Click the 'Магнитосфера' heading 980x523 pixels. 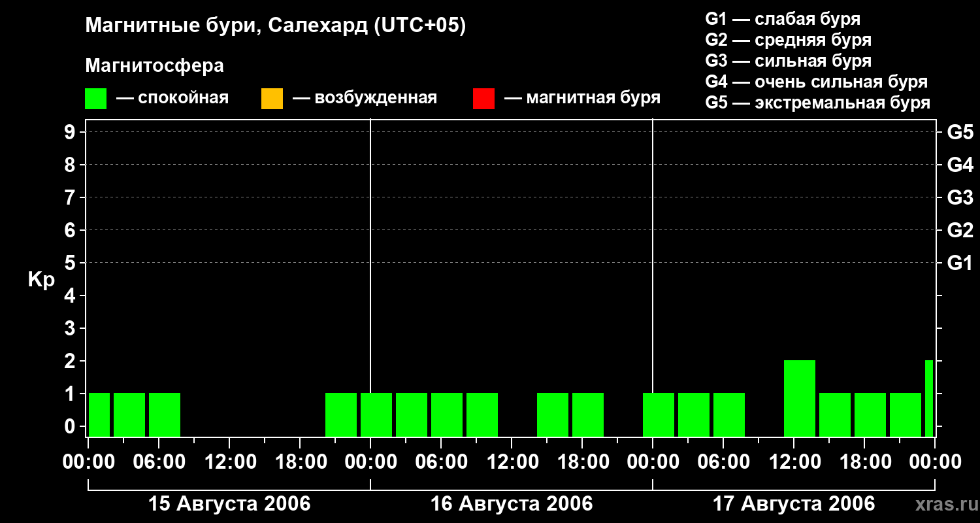154,66
